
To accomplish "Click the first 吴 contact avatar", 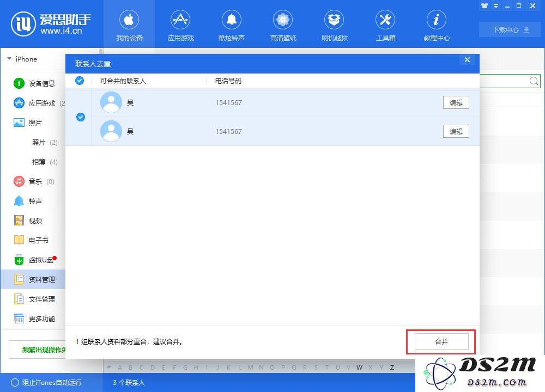I will point(111,102).
